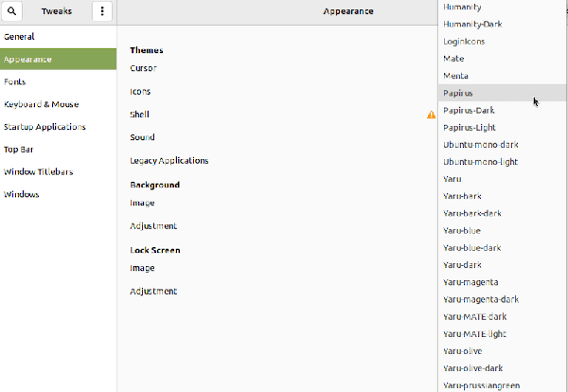Click the search magnifier icon
568x392 pixels.
[11, 11]
